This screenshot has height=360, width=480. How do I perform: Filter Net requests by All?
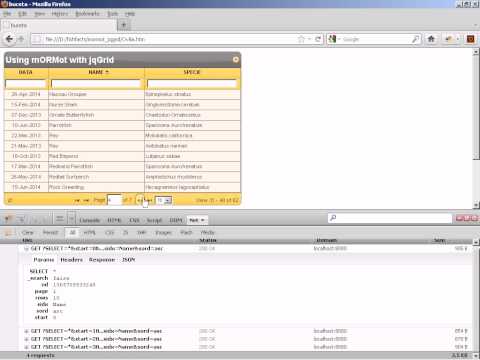point(72,233)
